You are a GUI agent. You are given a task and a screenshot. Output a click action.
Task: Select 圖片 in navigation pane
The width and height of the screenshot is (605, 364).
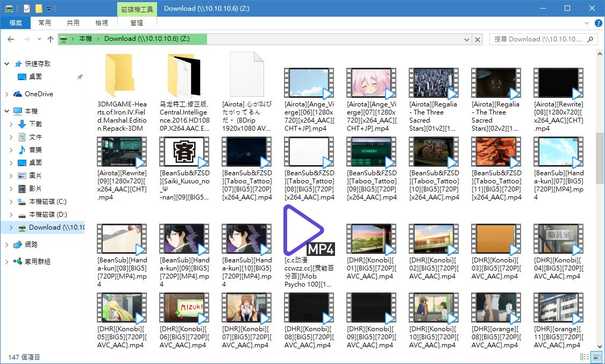pyautogui.click(x=35, y=175)
